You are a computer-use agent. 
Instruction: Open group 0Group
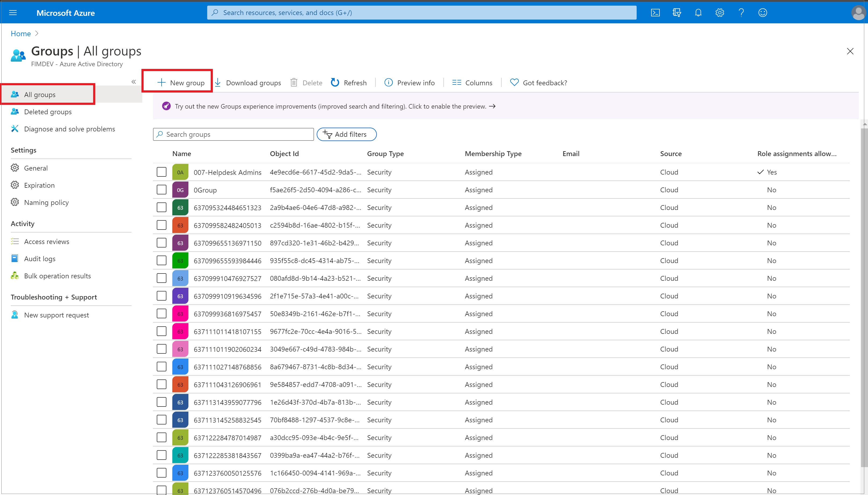click(205, 190)
